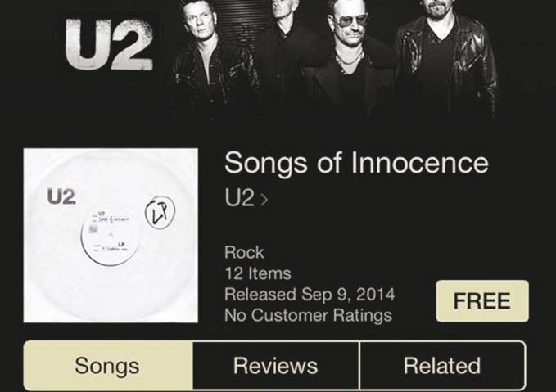The width and height of the screenshot is (556, 392).
Task: Expand the chevron next to U2
Action: [264, 200]
